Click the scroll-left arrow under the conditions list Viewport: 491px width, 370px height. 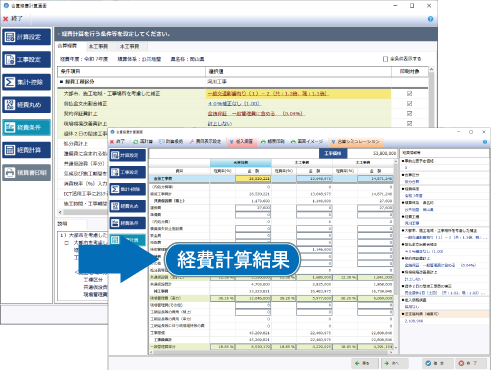click(x=60, y=212)
